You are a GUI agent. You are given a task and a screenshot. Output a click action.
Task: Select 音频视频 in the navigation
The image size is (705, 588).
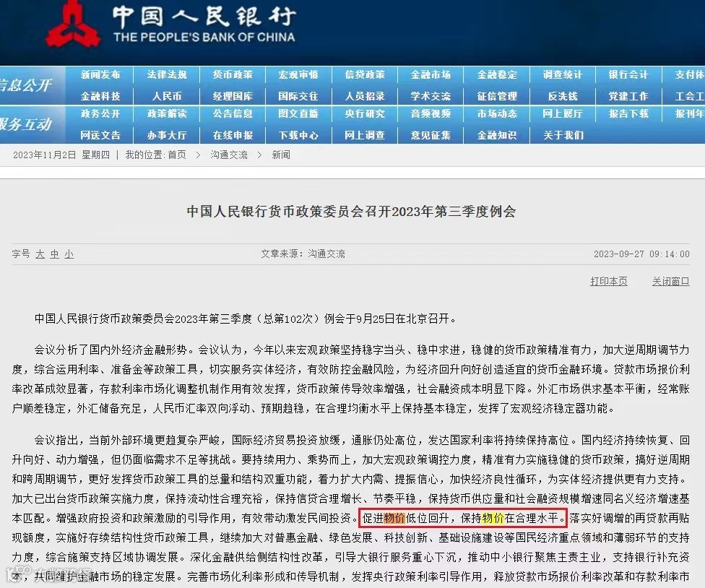coord(431,113)
